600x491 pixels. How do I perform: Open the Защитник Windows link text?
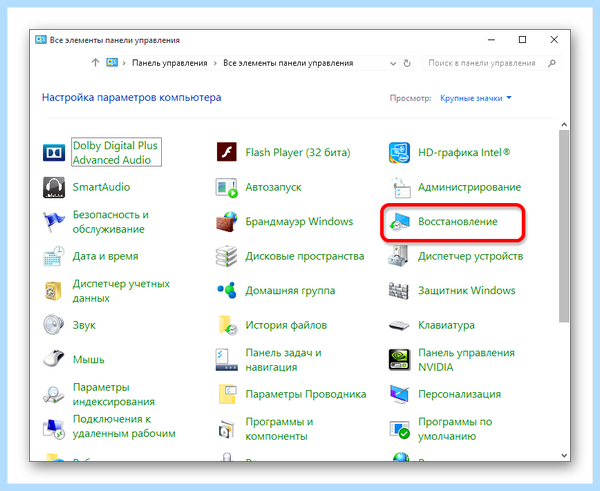point(466,290)
